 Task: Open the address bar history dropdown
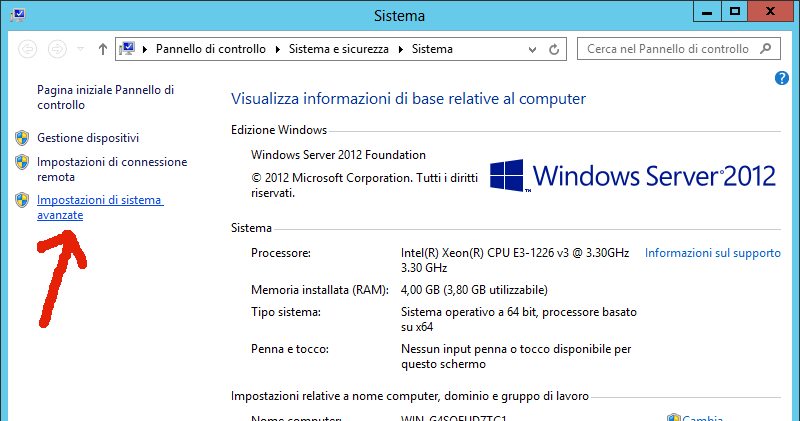coord(532,49)
